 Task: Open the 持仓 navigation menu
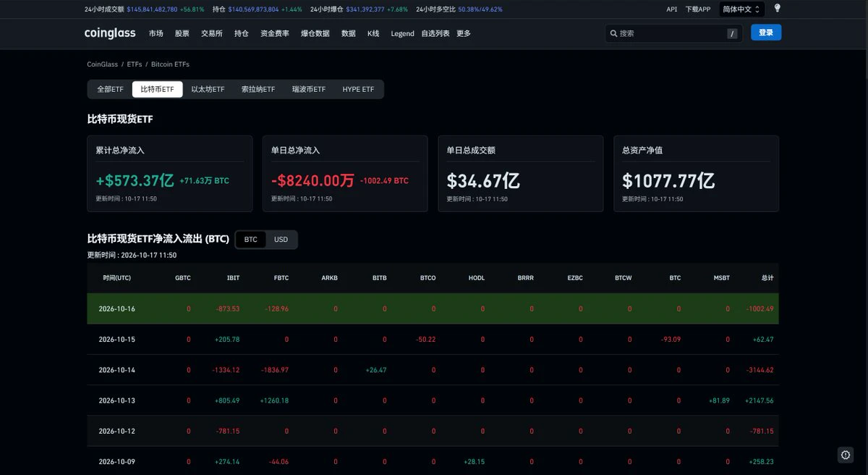(x=242, y=33)
